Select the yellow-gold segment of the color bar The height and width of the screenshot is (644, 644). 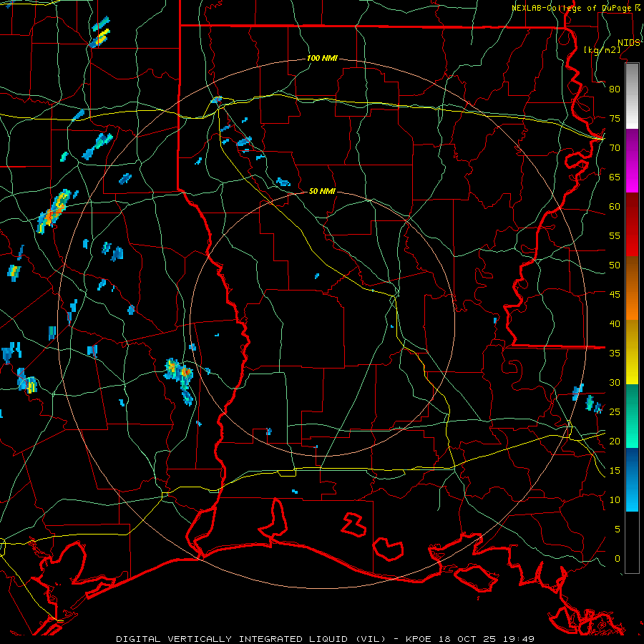click(632, 352)
